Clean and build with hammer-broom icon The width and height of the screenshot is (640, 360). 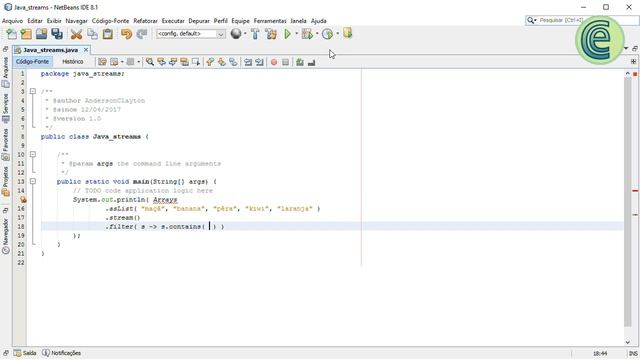(271, 34)
